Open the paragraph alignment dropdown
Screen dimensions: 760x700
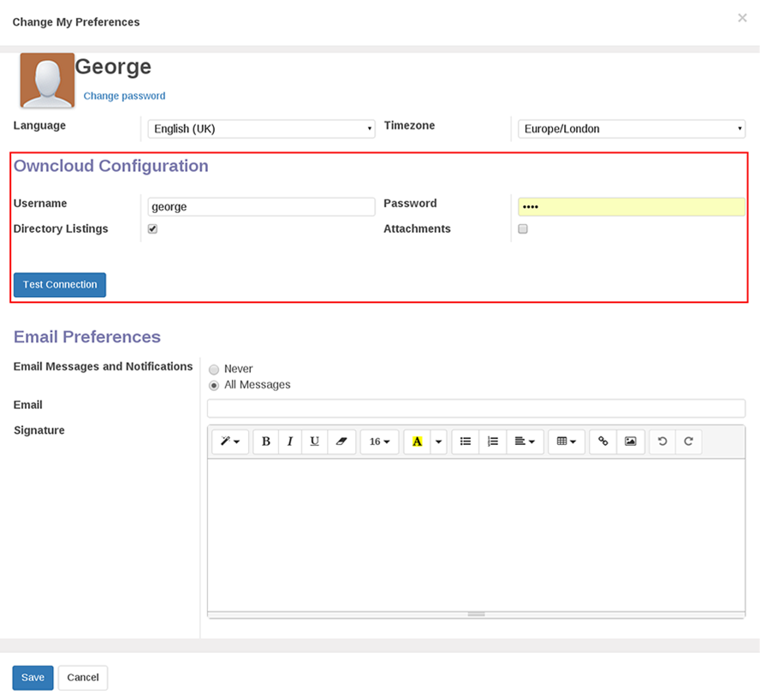coord(525,442)
